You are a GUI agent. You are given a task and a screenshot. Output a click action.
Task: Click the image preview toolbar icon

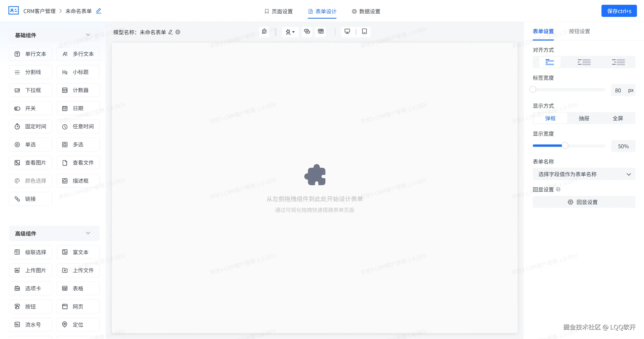click(x=320, y=31)
